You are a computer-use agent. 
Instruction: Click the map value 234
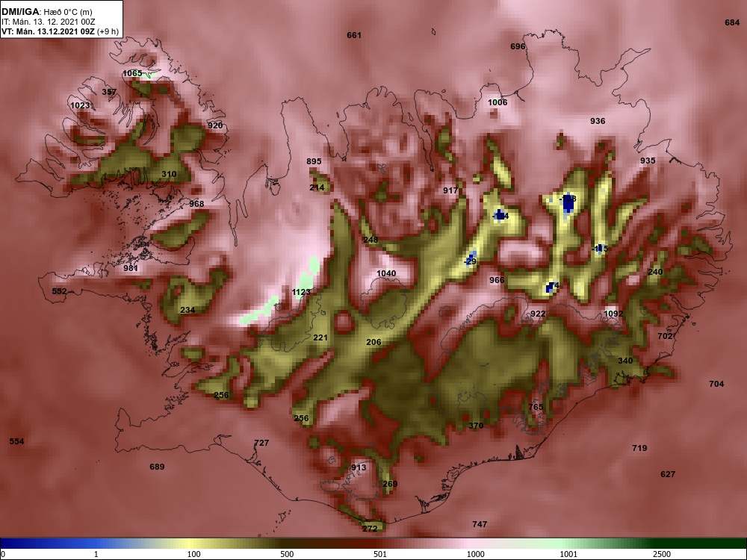[187, 310]
